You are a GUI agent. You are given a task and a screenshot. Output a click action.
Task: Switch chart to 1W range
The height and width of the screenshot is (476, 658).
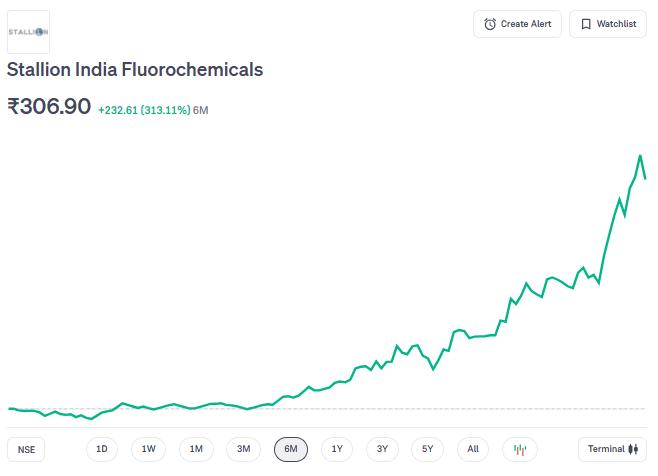[148, 449]
